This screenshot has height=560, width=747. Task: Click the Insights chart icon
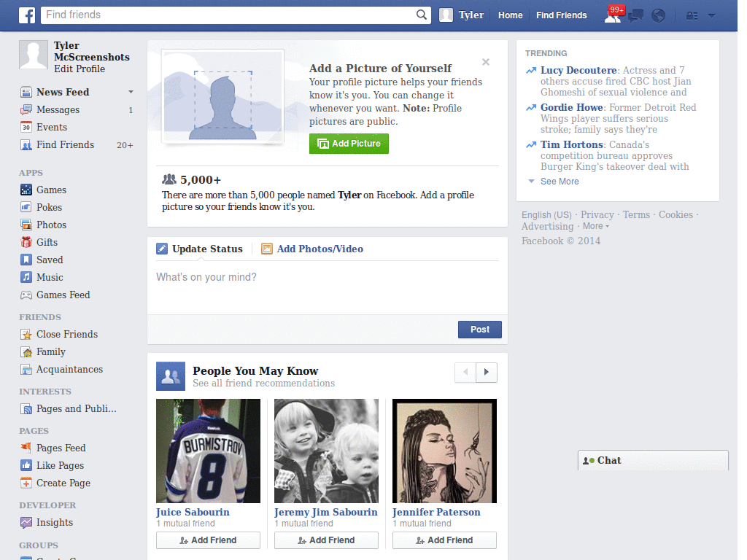pyautogui.click(x=26, y=522)
